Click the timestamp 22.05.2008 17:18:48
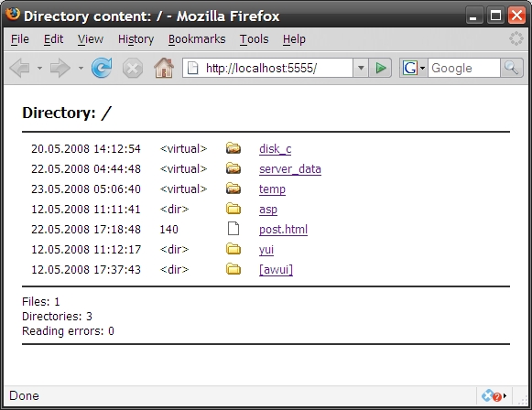Image resolution: width=532 pixels, height=410 pixels. pyautogui.click(x=86, y=229)
